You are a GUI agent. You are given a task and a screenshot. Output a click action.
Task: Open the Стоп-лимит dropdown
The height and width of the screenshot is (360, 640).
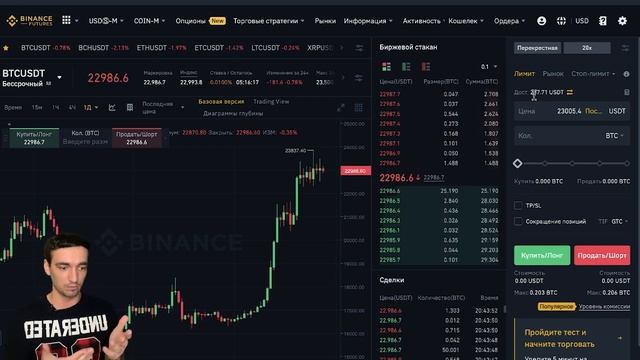pyautogui.click(x=593, y=74)
